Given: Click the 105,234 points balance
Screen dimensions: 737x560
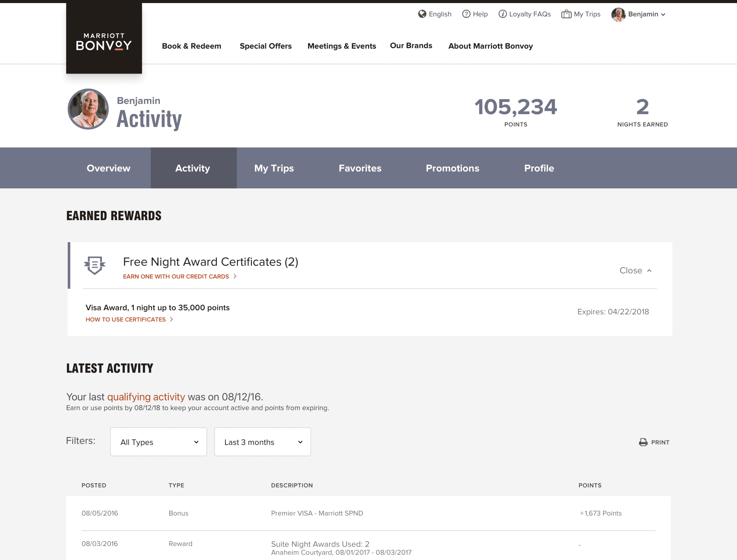Looking at the screenshot, I should [516, 107].
